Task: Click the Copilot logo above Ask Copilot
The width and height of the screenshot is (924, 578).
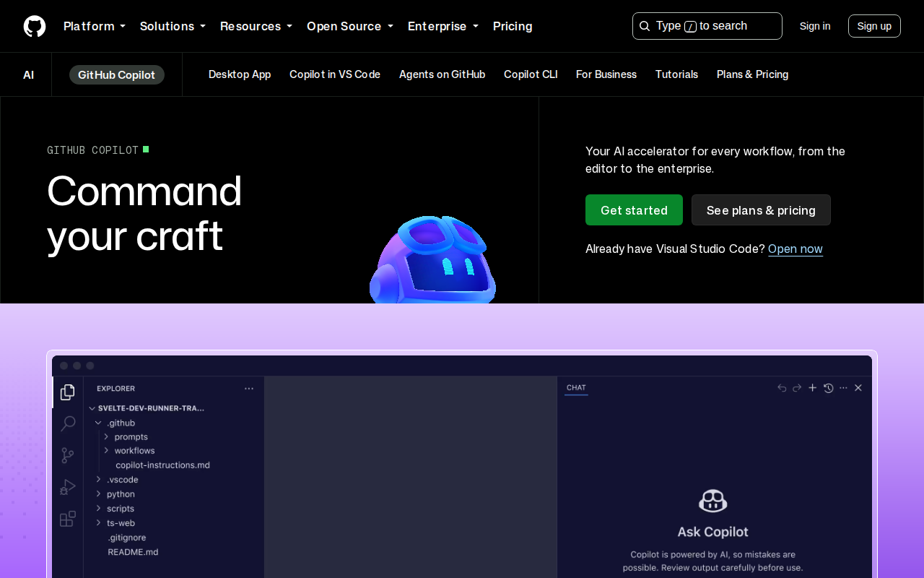Action: pos(712,501)
